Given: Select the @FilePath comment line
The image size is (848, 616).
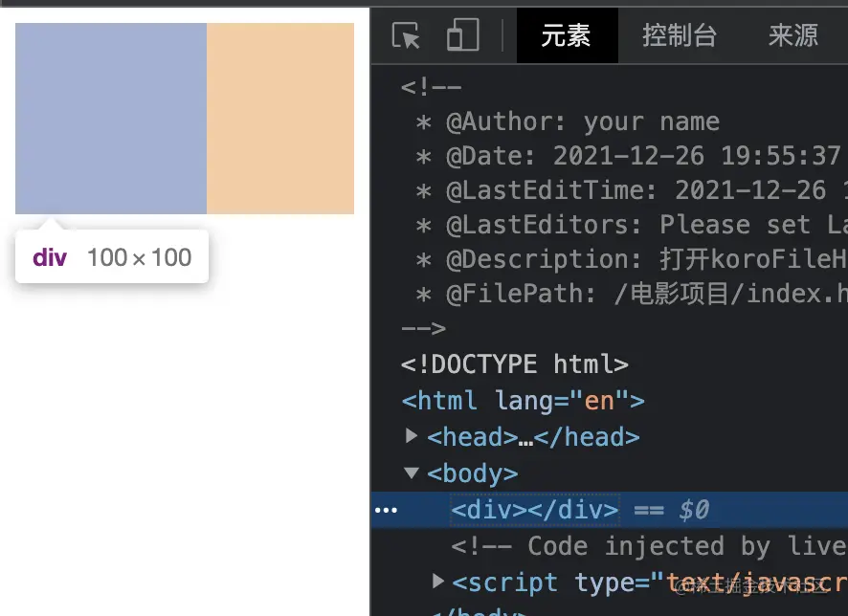Looking at the screenshot, I should (632, 294).
